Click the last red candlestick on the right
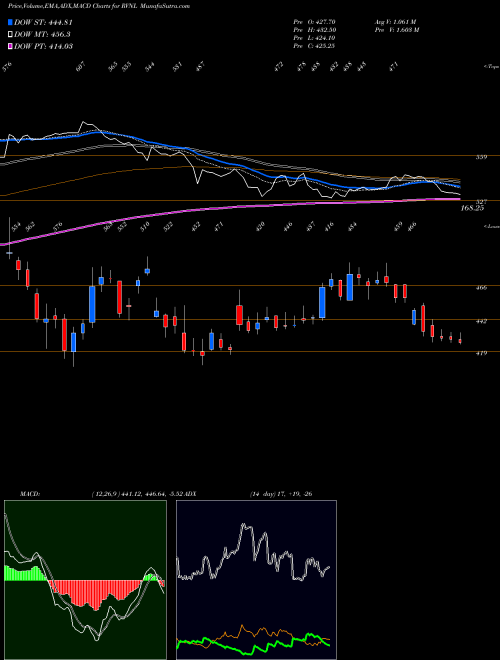Screen dimensions: 500x660 [x=460, y=341]
